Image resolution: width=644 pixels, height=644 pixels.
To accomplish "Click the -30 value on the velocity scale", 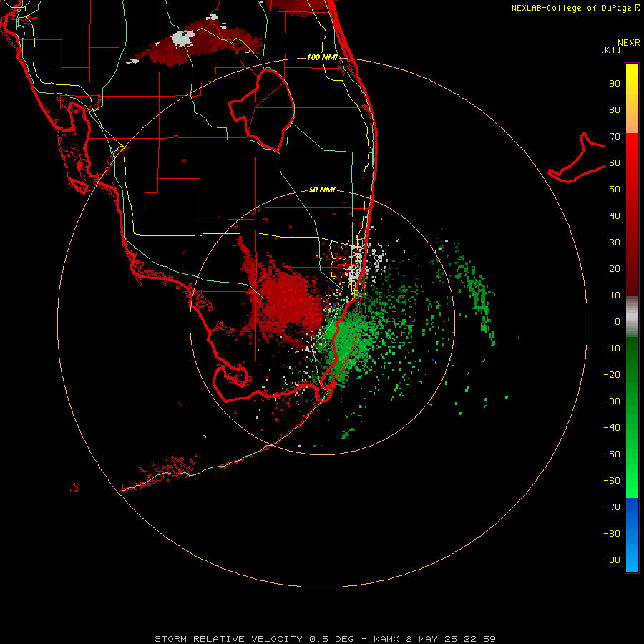I will [x=612, y=401].
